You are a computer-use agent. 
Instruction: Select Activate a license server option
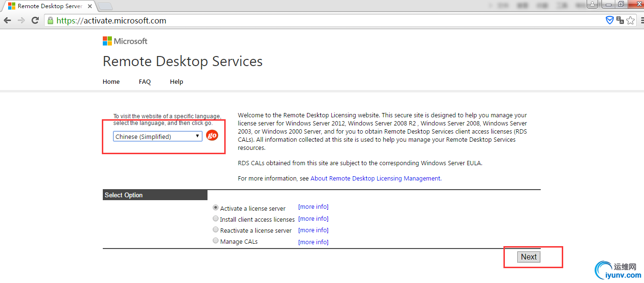(x=216, y=208)
